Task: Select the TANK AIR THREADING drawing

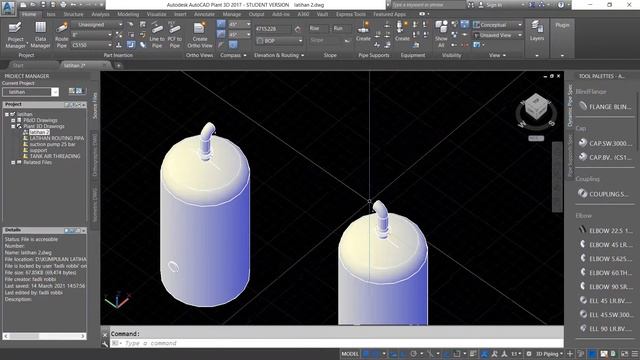Action: (x=55, y=156)
